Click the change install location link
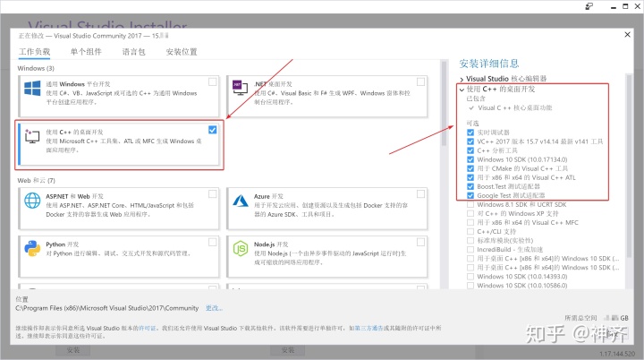This screenshot has width=644, height=360. coord(214,308)
